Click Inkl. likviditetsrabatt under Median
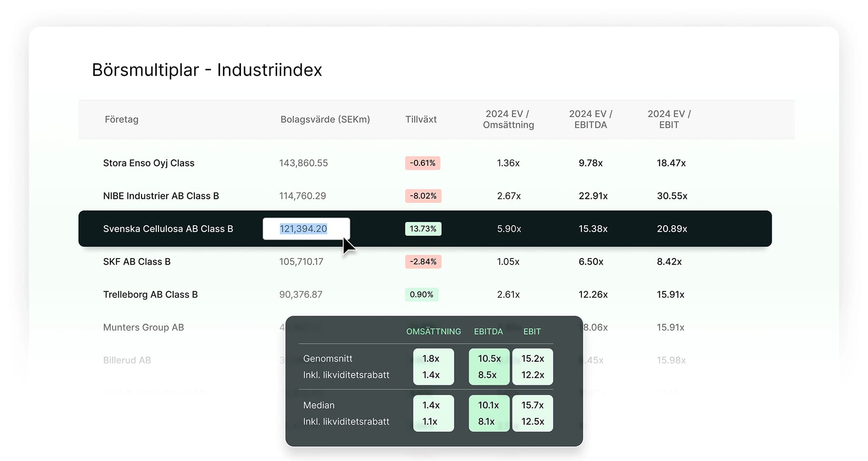868x461 pixels. [x=346, y=422]
